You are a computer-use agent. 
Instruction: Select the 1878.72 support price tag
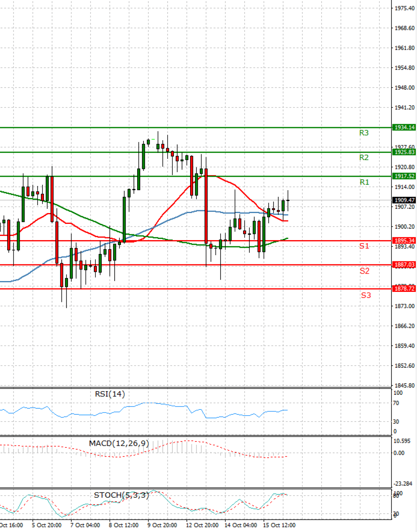click(404, 289)
